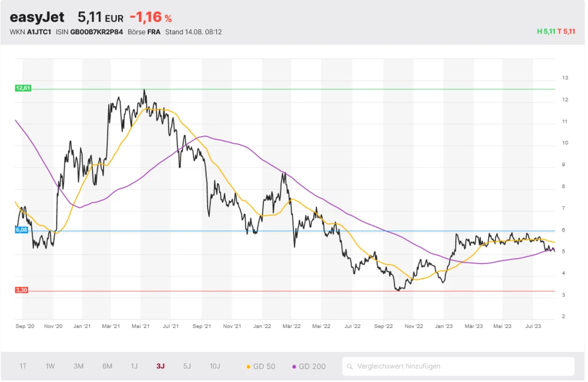Click the red 3,30 low price label

(22, 290)
